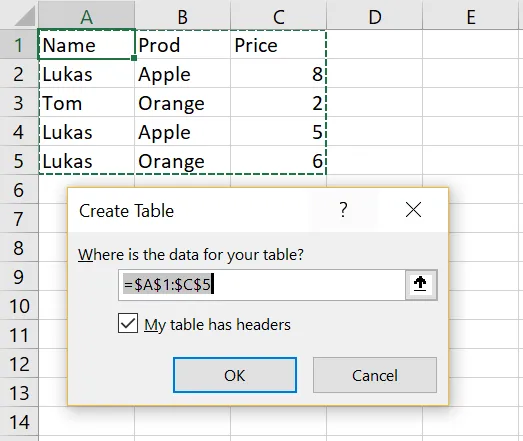Click the cell containing price 8
The width and height of the screenshot is (523, 441).
point(278,74)
